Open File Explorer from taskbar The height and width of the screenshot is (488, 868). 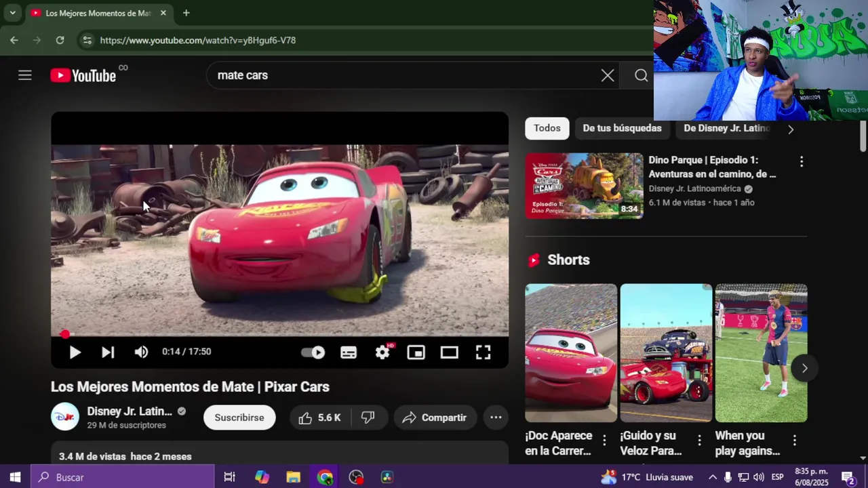[x=293, y=477]
